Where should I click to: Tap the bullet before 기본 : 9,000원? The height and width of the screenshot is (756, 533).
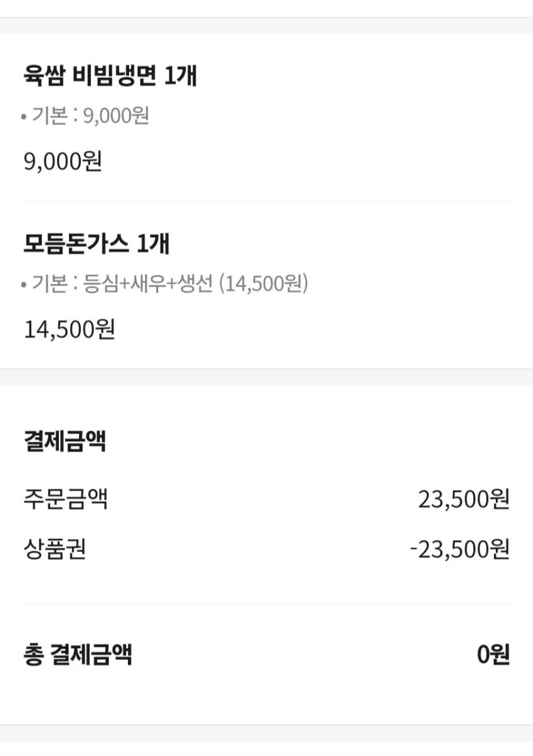[x=24, y=117]
